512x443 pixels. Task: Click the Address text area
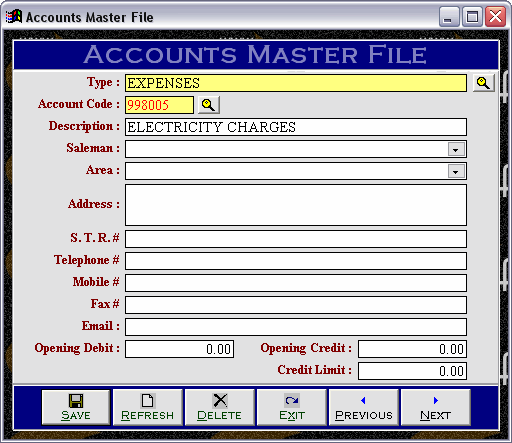(296, 205)
